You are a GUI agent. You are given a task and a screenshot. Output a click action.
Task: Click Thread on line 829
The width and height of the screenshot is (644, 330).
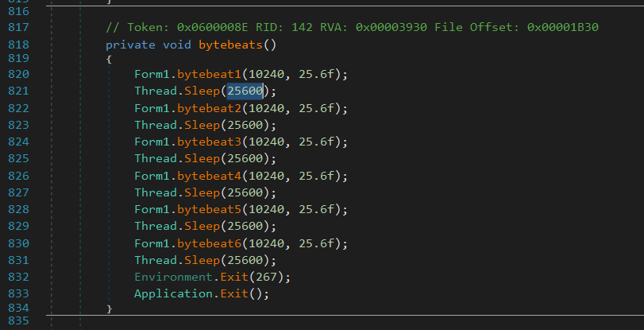tap(156, 227)
